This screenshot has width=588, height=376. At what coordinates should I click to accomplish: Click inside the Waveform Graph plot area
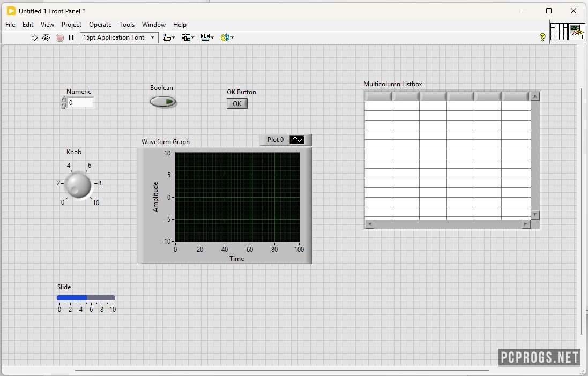point(237,197)
